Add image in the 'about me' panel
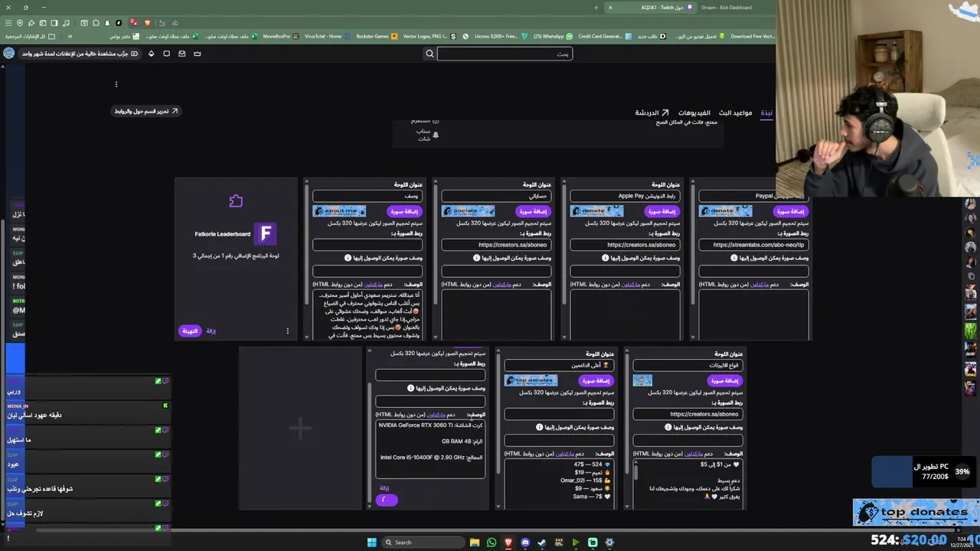This screenshot has height=551, width=980. [405, 211]
